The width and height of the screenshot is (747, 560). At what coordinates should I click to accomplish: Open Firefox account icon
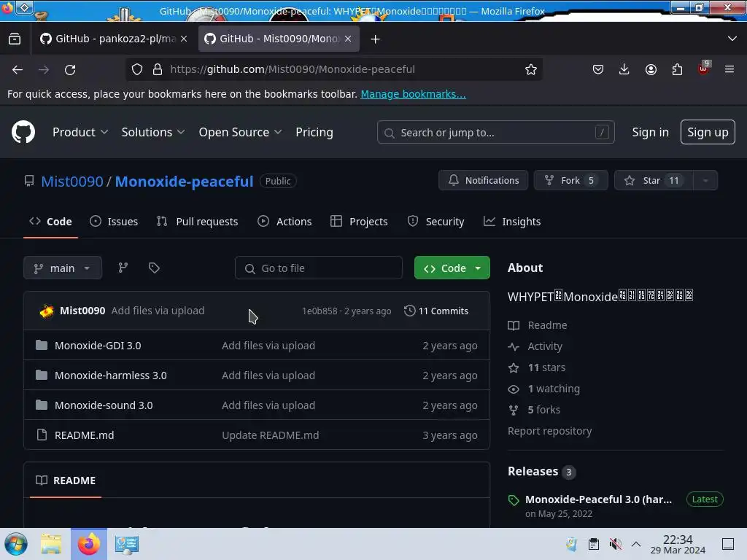click(x=651, y=69)
